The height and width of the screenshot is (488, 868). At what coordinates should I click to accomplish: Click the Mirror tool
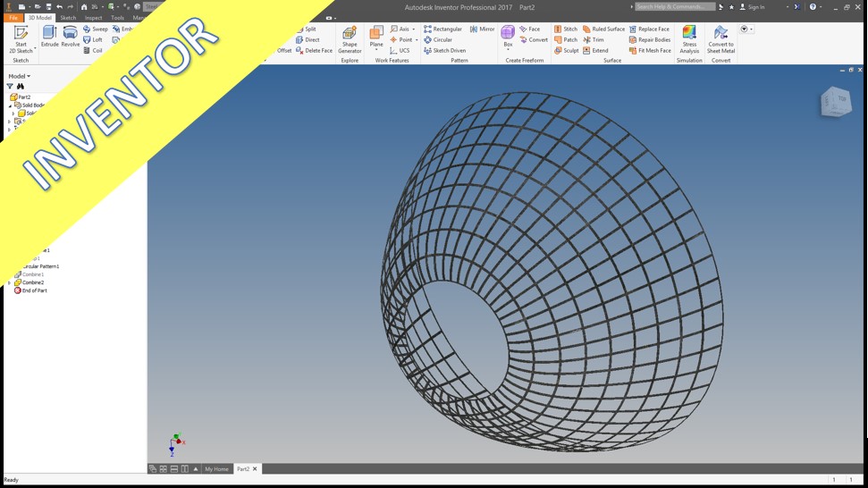coord(482,29)
